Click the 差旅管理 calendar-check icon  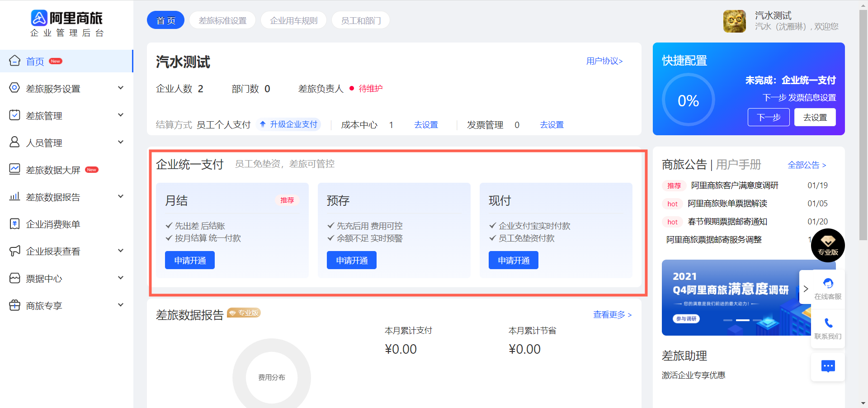point(14,115)
